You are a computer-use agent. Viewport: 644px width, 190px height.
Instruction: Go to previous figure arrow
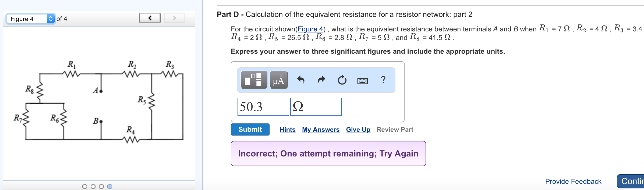click(x=150, y=18)
